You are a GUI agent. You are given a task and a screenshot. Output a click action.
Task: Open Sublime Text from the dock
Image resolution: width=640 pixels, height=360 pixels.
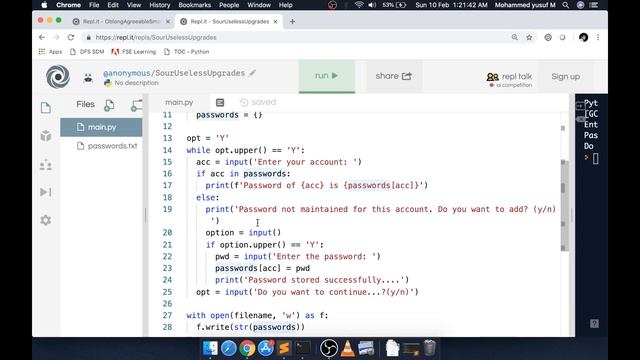click(x=284, y=348)
